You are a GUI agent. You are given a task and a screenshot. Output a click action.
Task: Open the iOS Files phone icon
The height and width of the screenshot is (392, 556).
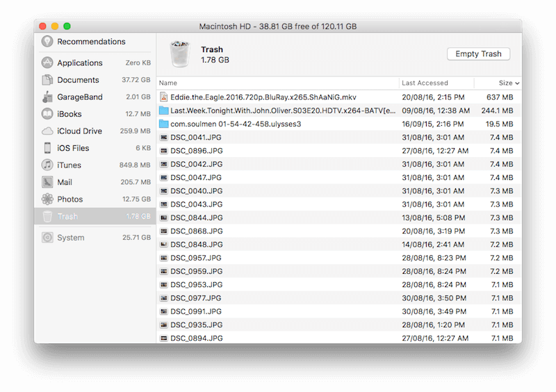(x=47, y=148)
